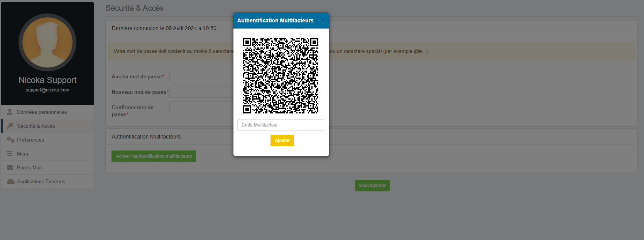The width and height of the screenshot is (644, 240).
Task: Click the QR code image in the dialog
Action: [281, 76]
